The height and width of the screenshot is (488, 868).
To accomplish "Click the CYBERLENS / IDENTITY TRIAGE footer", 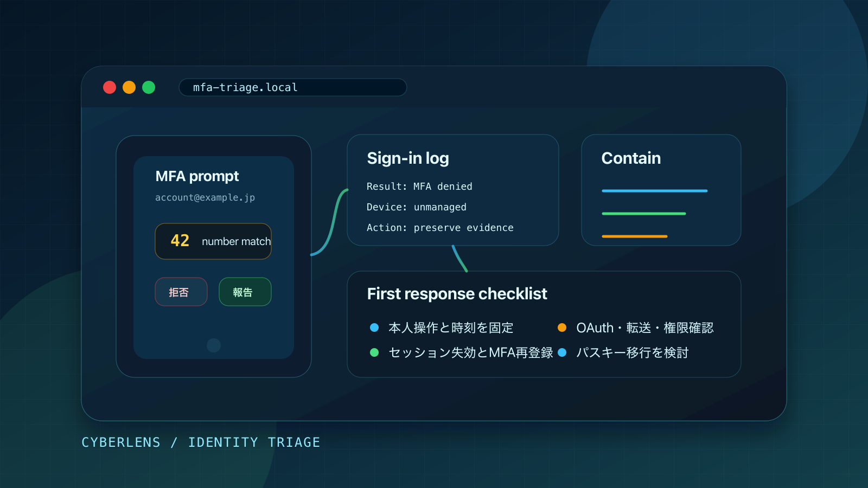I will coord(201,442).
